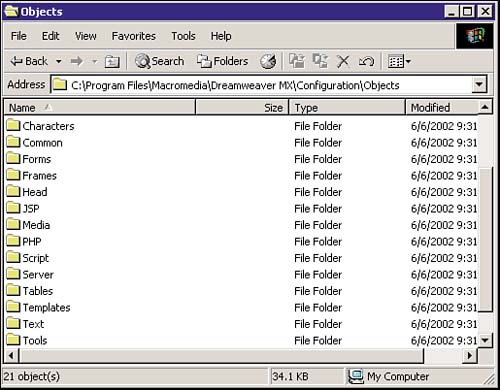Select the Templates folder icon
The image size is (500, 390).
pyautogui.click(x=13, y=307)
